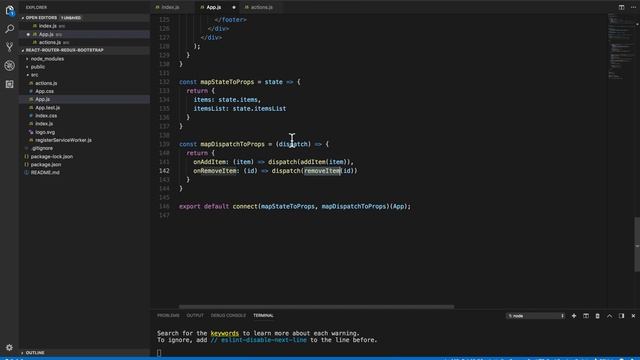The height and width of the screenshot is (360, 640).
Task: Open actions.js in the src folder
Action: pyautogui.click(x=46, y=83)
